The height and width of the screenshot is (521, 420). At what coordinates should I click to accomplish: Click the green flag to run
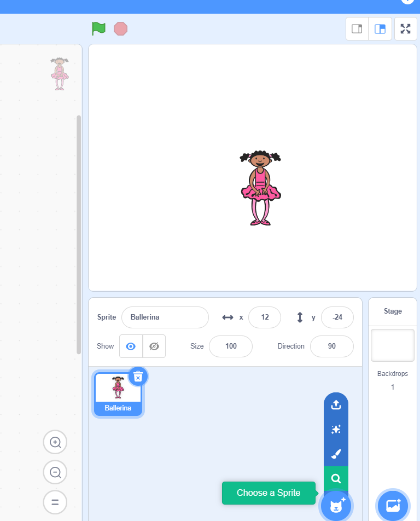(98, 28)
